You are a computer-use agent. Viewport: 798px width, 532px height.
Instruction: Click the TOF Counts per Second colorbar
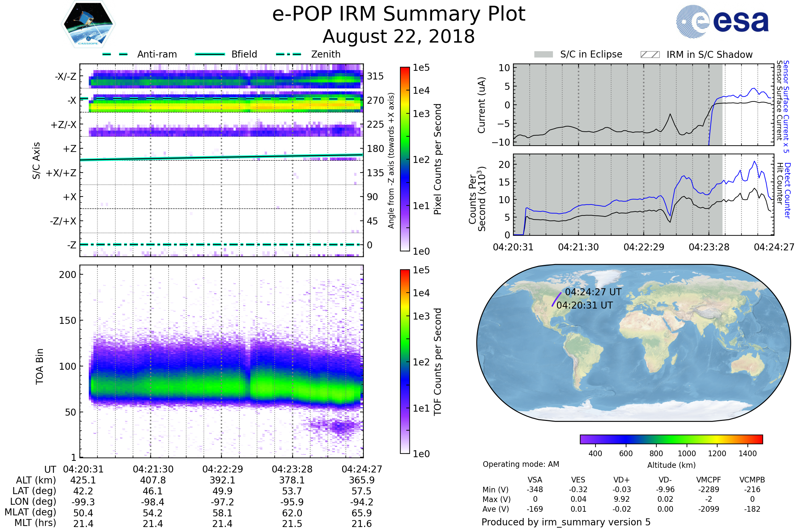(405, 361)
